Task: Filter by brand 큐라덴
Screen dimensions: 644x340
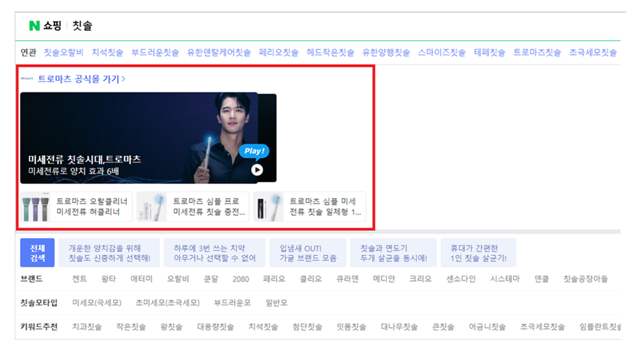Action: [x=347, y=279]
